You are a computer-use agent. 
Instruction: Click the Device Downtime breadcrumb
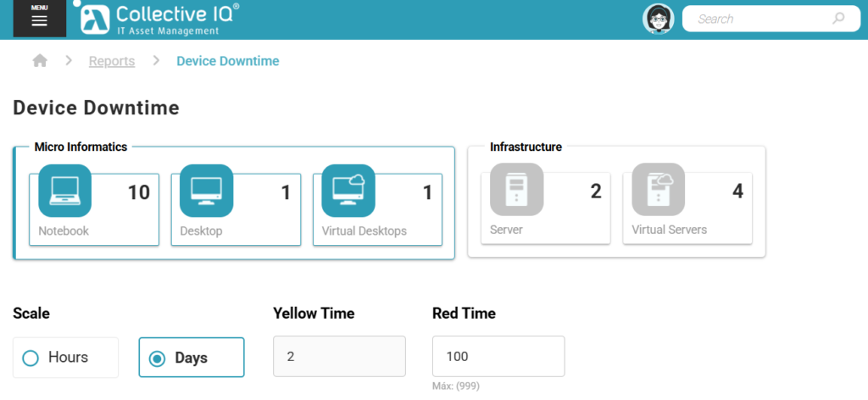(x=227, y=61)
